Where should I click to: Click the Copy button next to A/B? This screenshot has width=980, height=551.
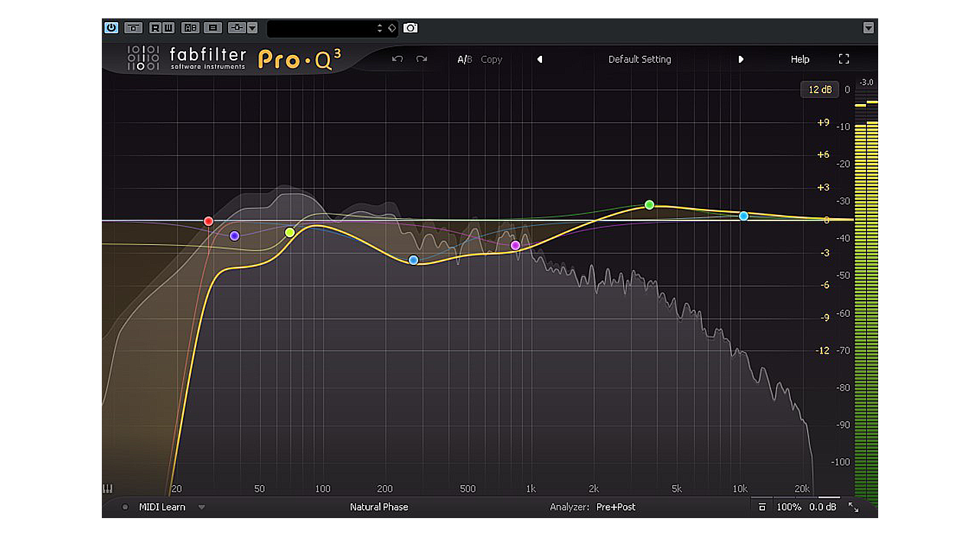pyautogui.click(x=492, y=59)
